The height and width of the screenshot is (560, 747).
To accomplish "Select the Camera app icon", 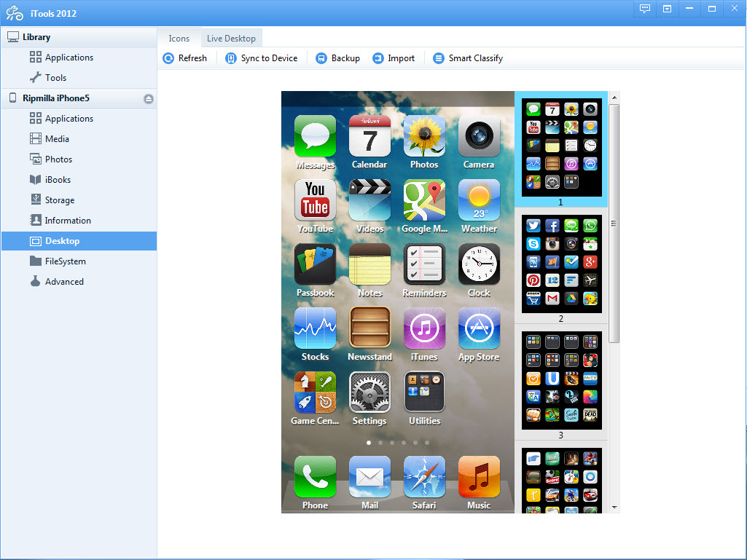I will [x=479, y=136].
